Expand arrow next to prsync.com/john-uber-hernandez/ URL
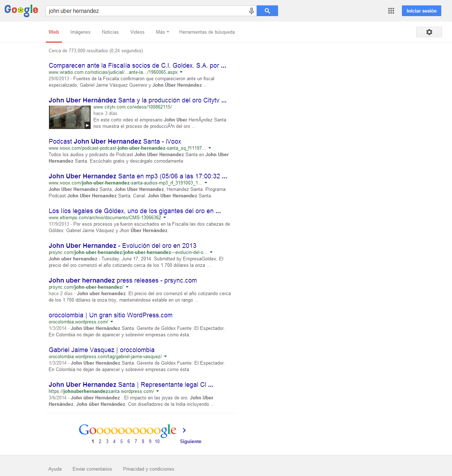 pyautogui.click(x=127, y=287)
